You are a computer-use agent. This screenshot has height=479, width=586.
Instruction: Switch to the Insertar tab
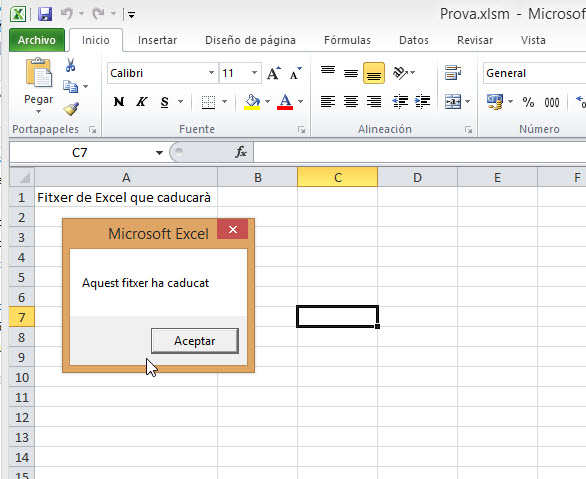click(x=157, y=40)
